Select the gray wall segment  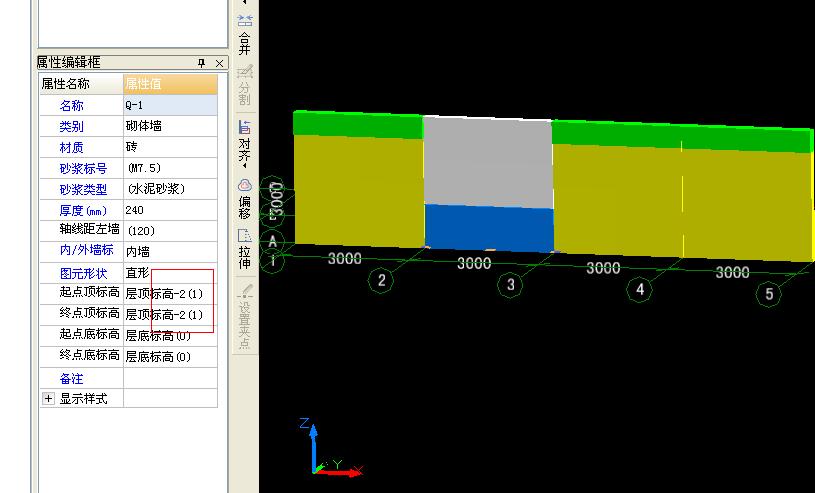pyautogui.click(x=489, y=162)
